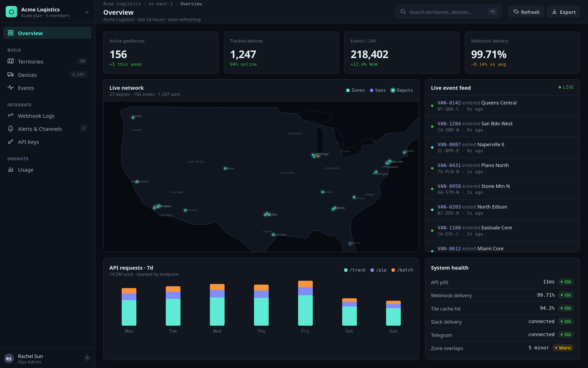Click the Overview grid icon
Viewport: 588px width, 368px height.
tap(11, 33)
